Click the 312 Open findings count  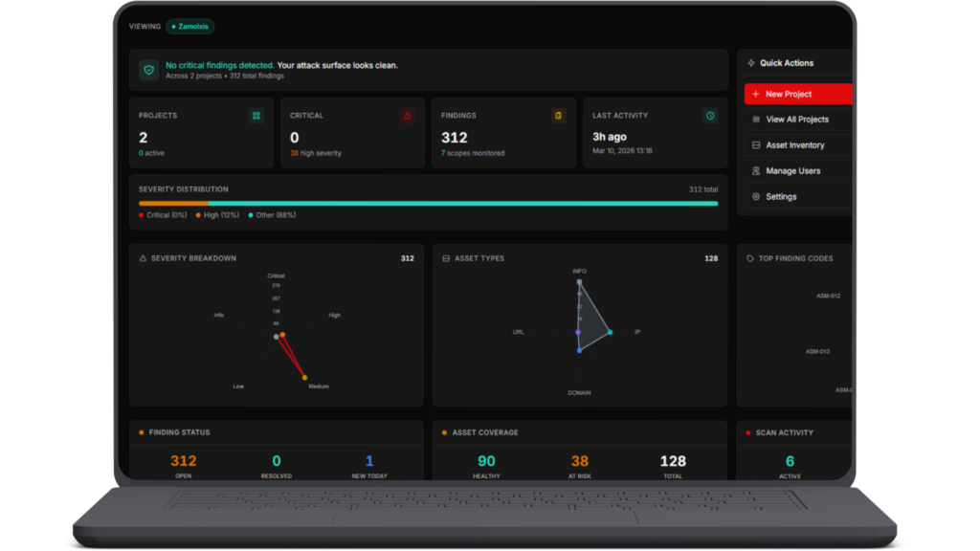click(184, 461)
